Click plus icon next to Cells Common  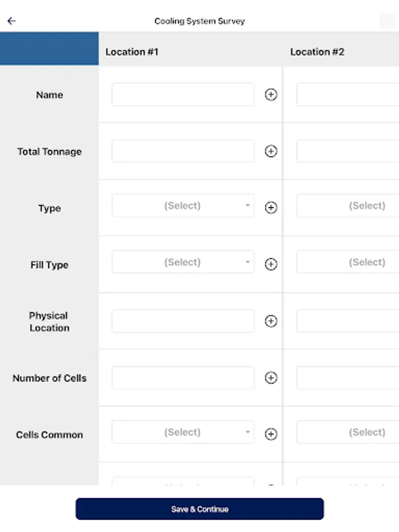point(271,434)
